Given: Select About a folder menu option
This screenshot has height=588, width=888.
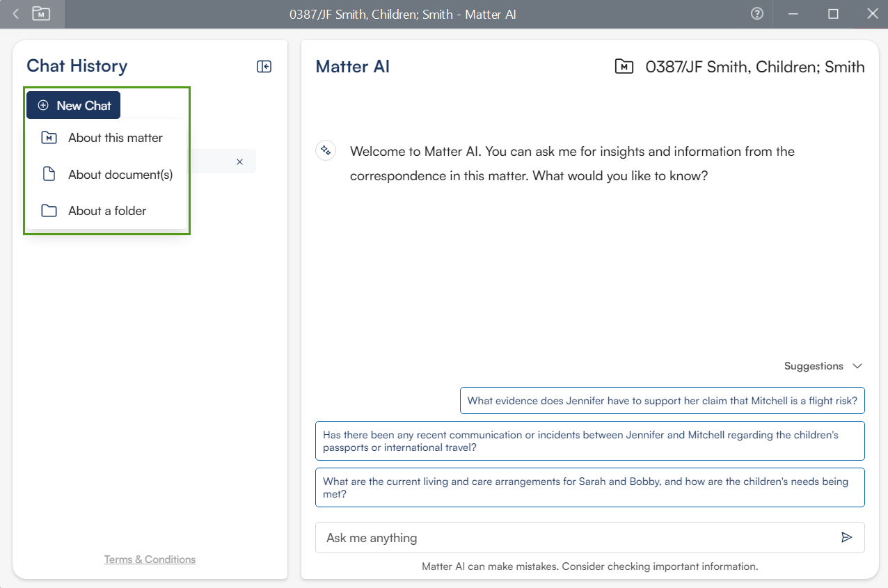Looking at the screenshot, I should pyautogui.click(x=106, y=211).
